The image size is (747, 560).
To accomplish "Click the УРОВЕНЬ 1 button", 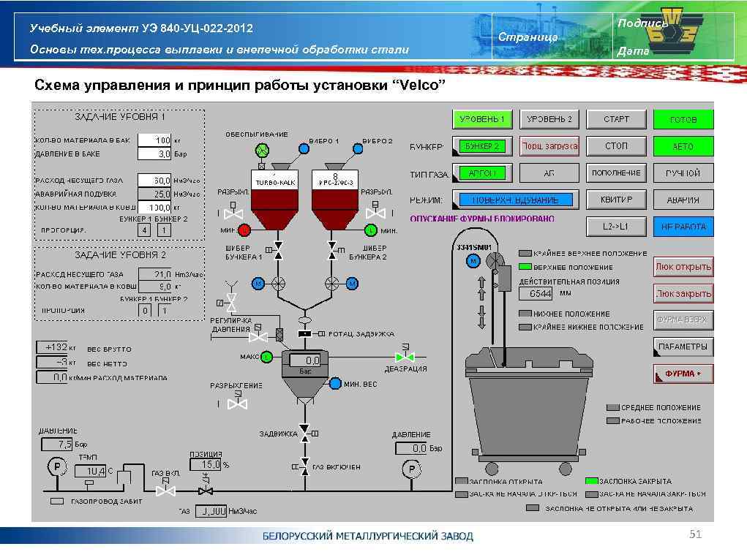I will point(482,119).
